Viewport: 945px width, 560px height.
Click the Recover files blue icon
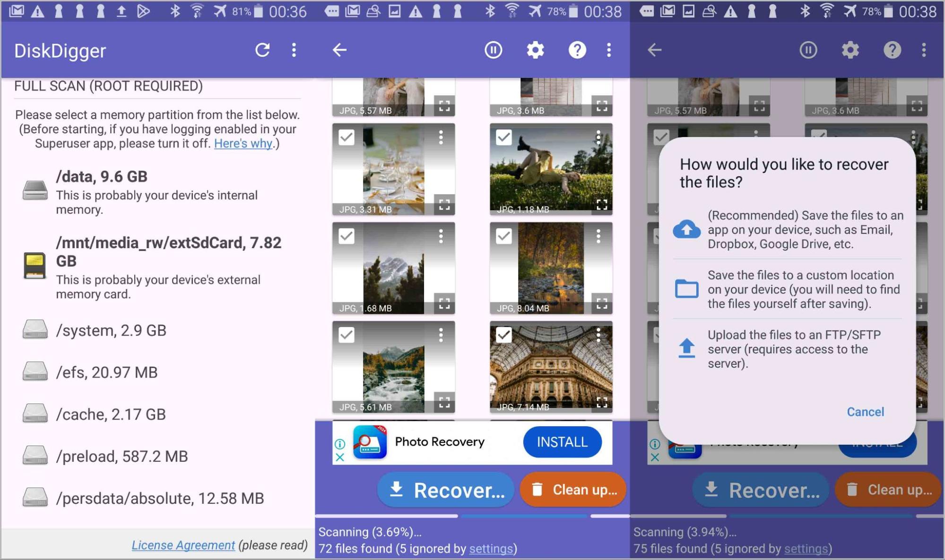click(x=447, y=490)
